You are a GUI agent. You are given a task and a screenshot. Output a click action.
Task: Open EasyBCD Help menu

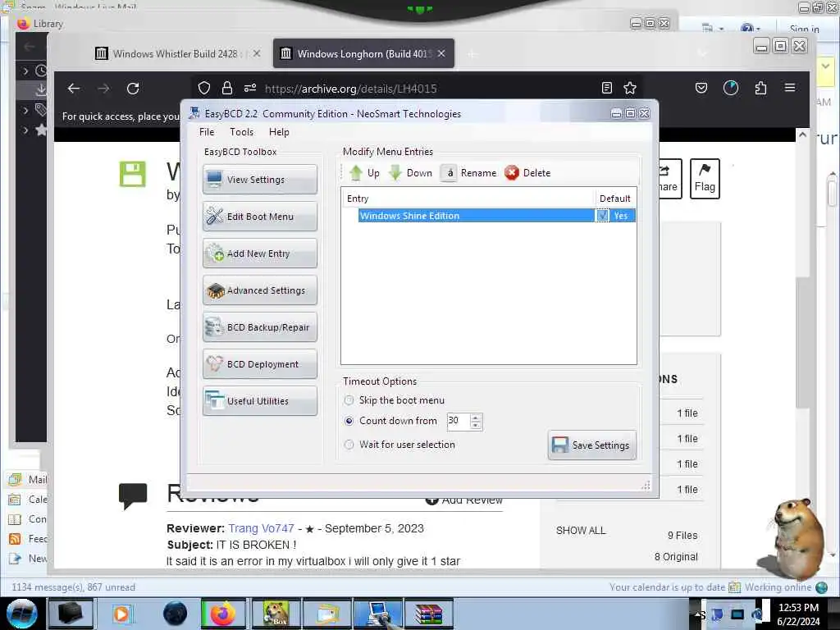tap(279, 132)
